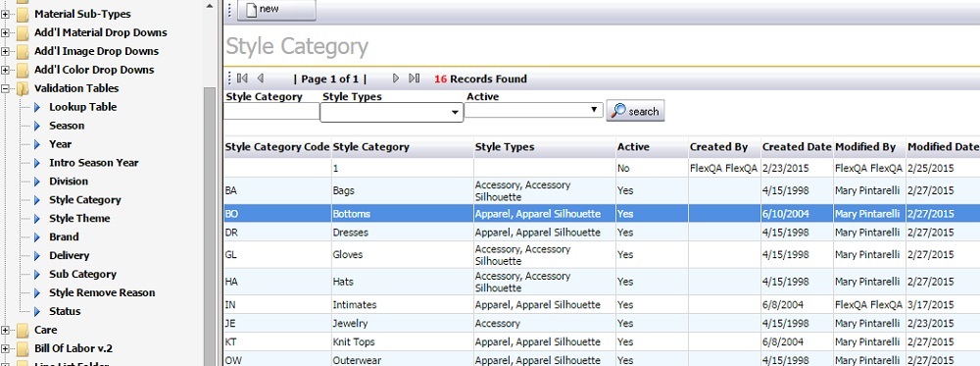Viewport: 980px width, 366px height.
Task: Click Bill Of Labor v.2 folder icon
Action: click(x=24, y=348)
